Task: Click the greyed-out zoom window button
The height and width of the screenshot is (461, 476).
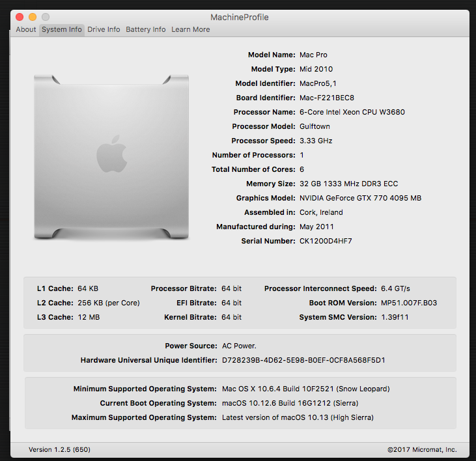Action: tap(46, 17)
